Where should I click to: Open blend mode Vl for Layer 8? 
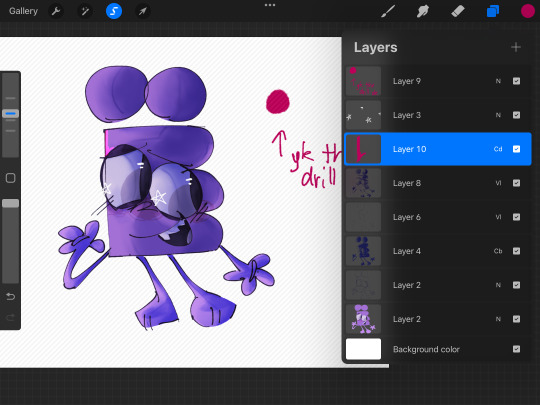(x=498, y=183)
